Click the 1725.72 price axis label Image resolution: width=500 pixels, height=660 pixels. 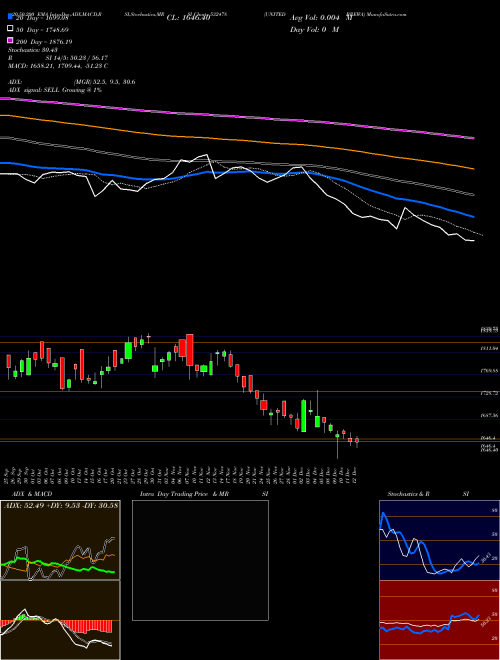[489, 393]
